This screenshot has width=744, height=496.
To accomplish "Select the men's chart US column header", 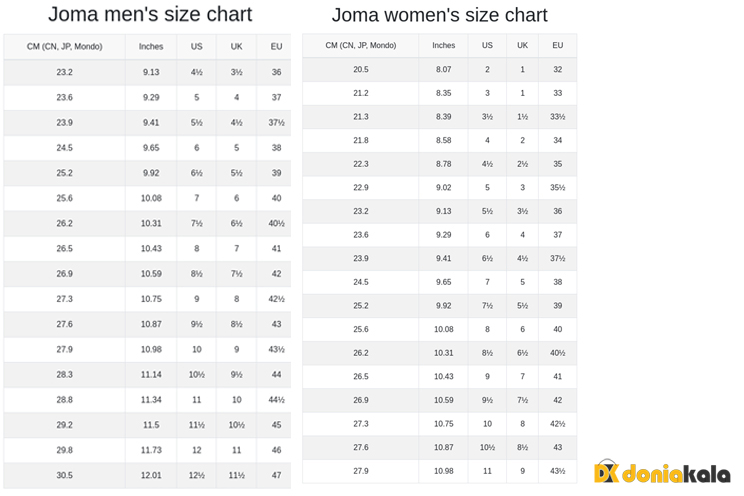I will point(196,47).
